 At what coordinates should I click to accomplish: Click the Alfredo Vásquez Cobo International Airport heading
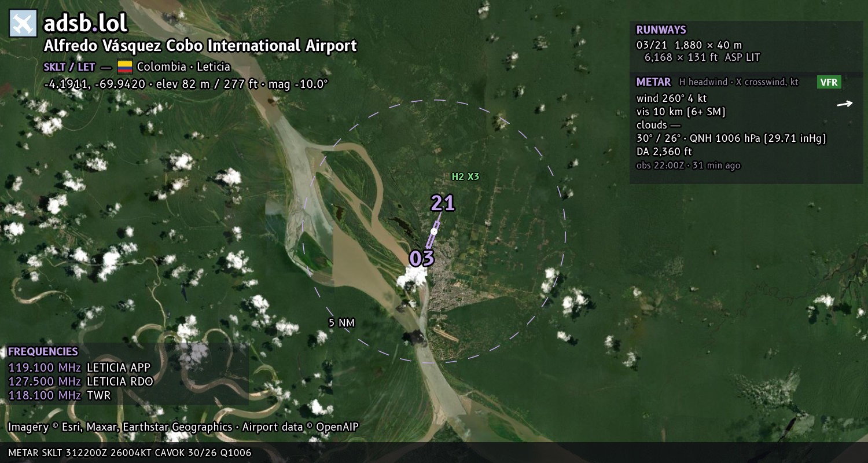[200, 46]
